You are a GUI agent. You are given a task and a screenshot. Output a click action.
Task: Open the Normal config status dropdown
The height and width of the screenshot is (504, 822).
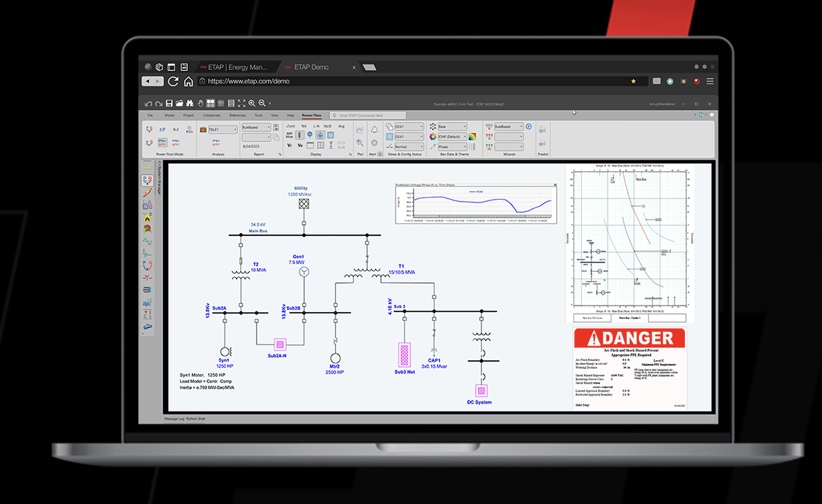[409, 146]
